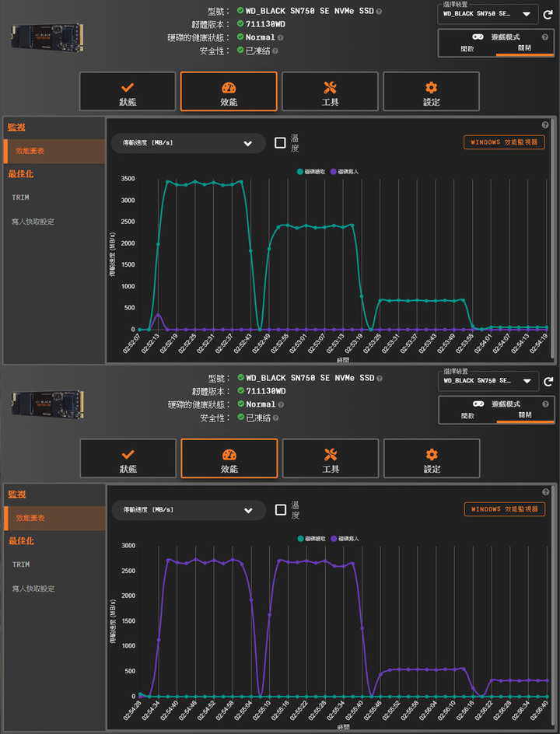Click the refresh icon in the upper dashboard
Image resolution: width=560 pixels, height=734 pixels.
pyautogui.click(x=548, y=15)
